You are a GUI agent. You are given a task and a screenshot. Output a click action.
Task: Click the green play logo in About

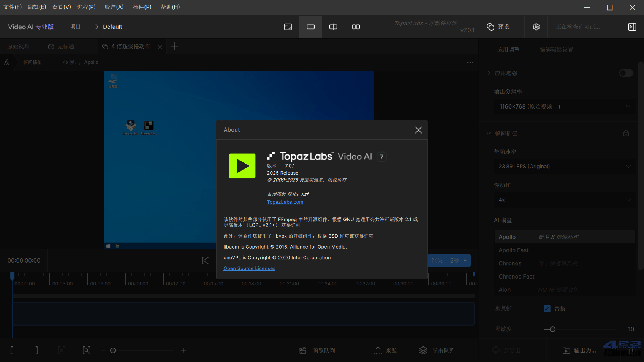point(242,166)
